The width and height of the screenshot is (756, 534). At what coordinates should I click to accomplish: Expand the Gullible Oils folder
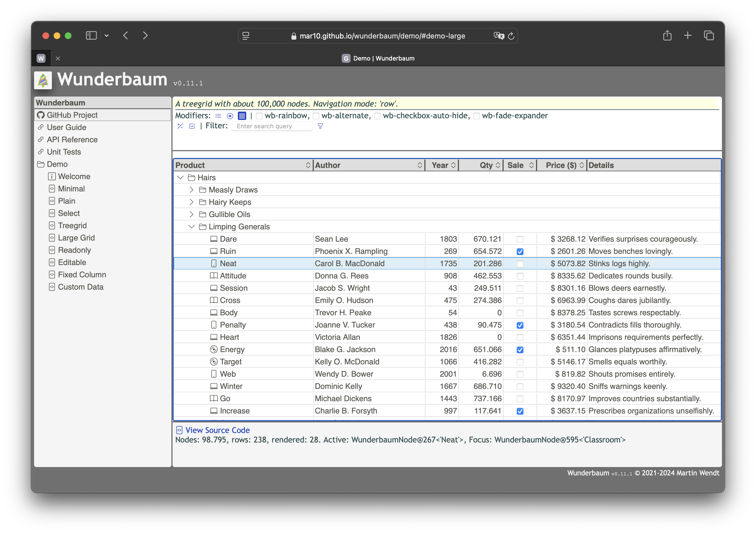pos(191,215)
